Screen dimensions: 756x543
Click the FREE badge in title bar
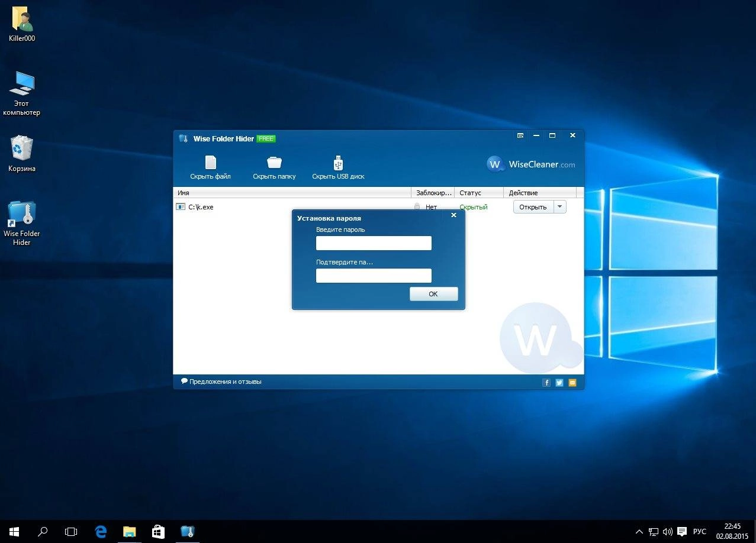coord(266,139)
